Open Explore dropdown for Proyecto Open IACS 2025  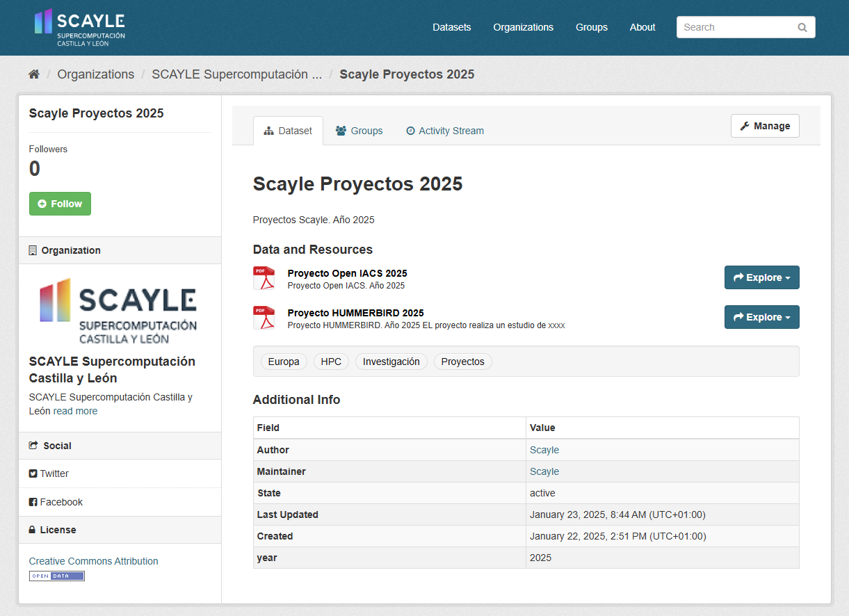761,277
